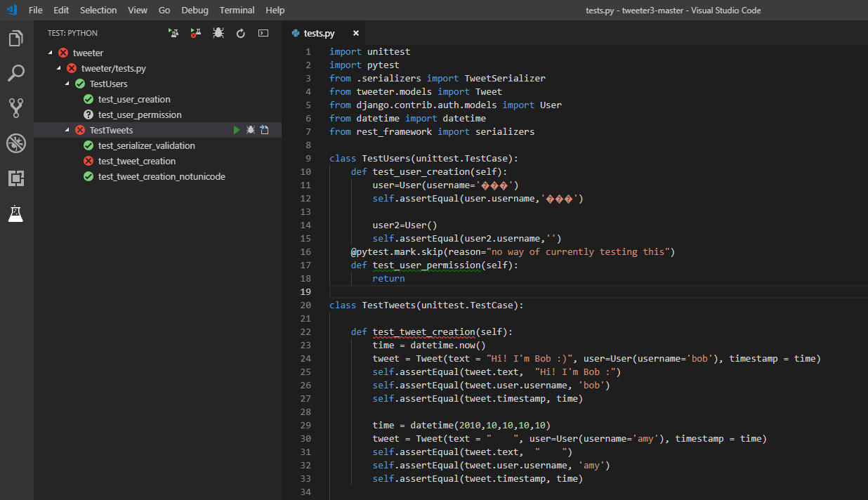Viewport: 868px width, 500px height.
Task: Collapse the tweeter root tree node
Action: tap(50, 53)
